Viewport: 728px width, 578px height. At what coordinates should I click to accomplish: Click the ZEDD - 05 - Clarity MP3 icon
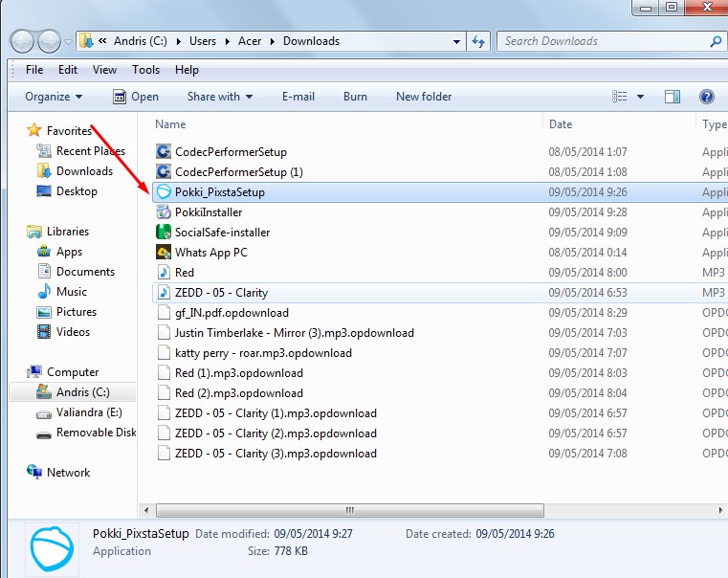[x=164, y=293]
